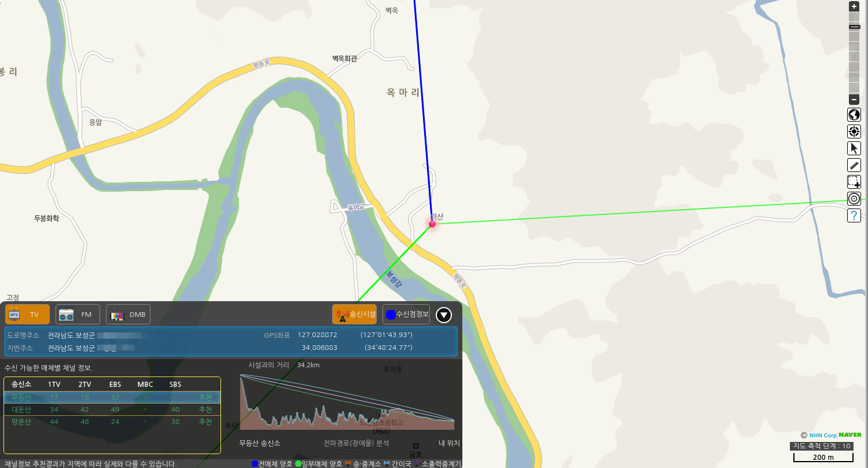Click the 망운산 SBS channel 38 cell
Viewport: 868px width, 468px height.
coord(175,422)
